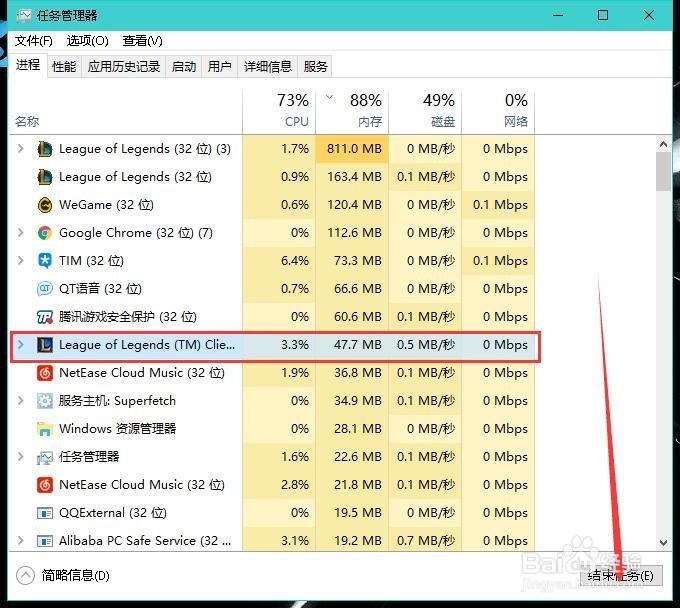Switch to the 应用历史记录 tab
Screen dimensions: 680x608
[124, 67]
